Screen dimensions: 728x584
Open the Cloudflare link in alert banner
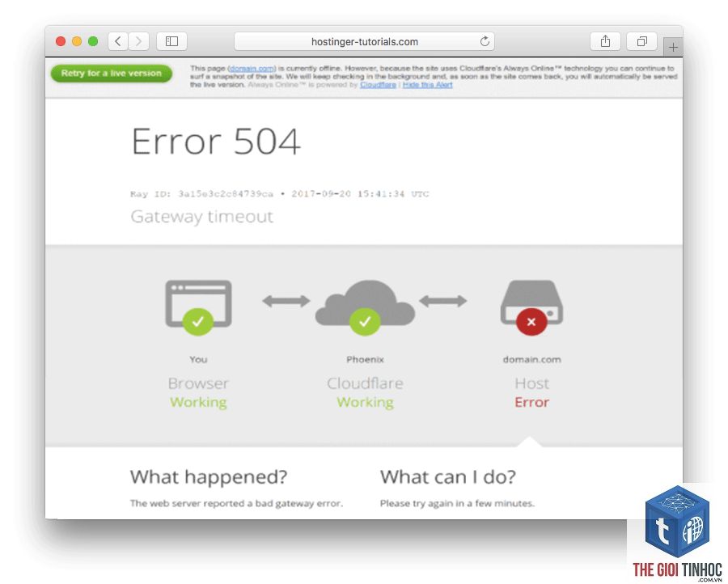378,84
